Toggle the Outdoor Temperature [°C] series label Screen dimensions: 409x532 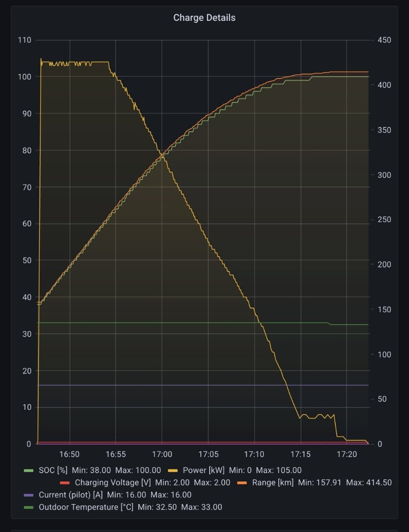pos(86,507)
